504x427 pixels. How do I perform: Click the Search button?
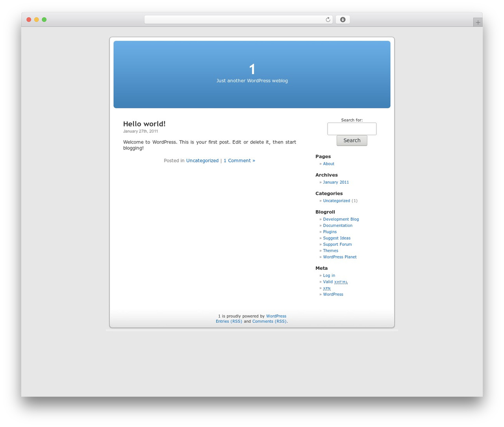coord(352,141)
